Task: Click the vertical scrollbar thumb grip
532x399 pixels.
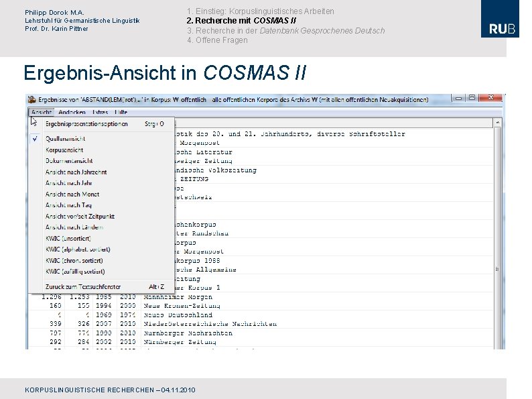Action: click(x=497, y=269)
